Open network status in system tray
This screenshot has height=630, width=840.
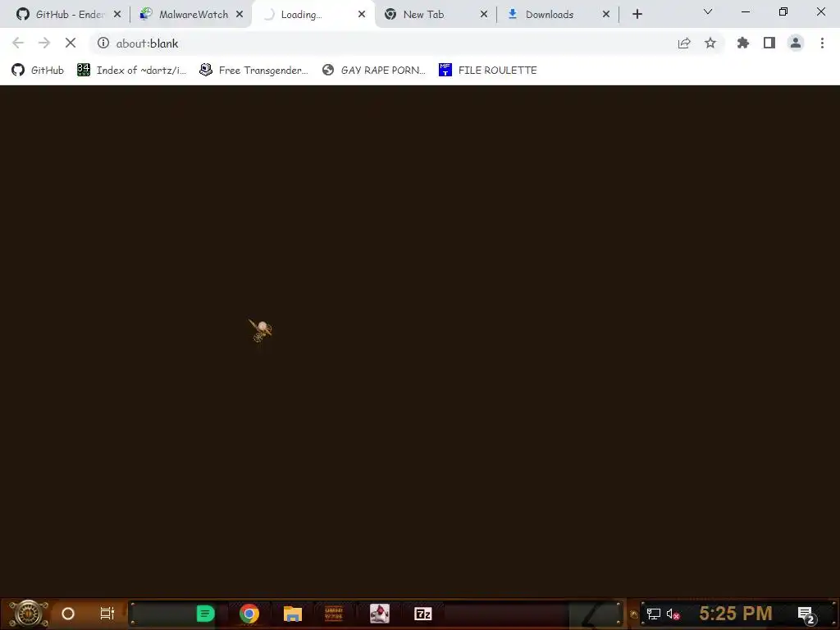pos(654,614)
